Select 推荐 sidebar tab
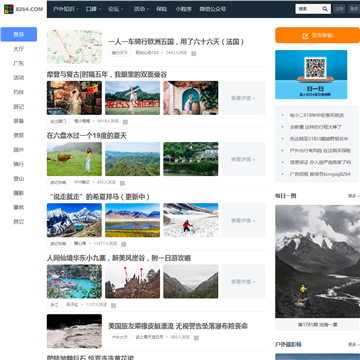Screen dimensions: 360x360 [19, 34]
